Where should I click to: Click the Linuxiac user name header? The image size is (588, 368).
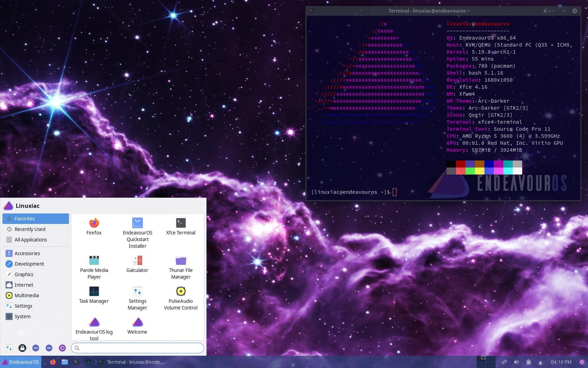point(28,206)
